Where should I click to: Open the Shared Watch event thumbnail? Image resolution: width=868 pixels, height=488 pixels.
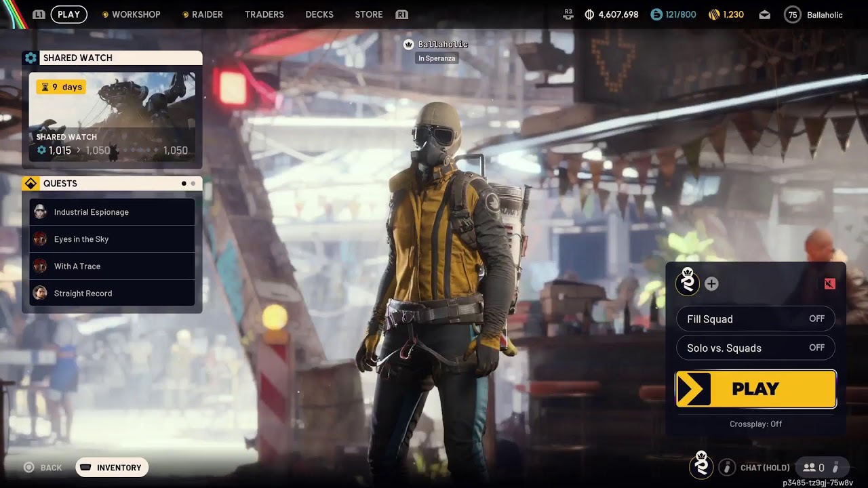[x=112, y=117]
